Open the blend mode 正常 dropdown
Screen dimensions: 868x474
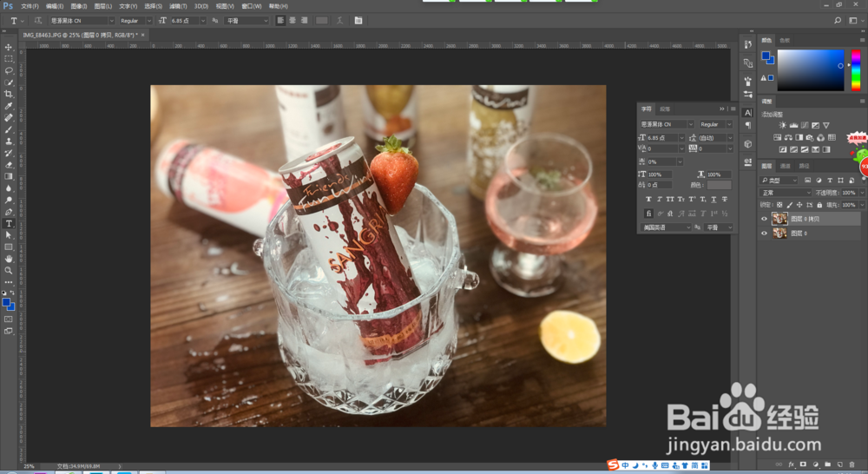coord(785,193)
